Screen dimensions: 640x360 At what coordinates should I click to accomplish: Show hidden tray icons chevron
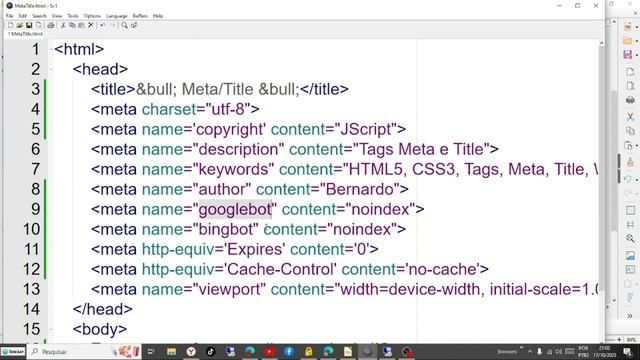[530, 351]
